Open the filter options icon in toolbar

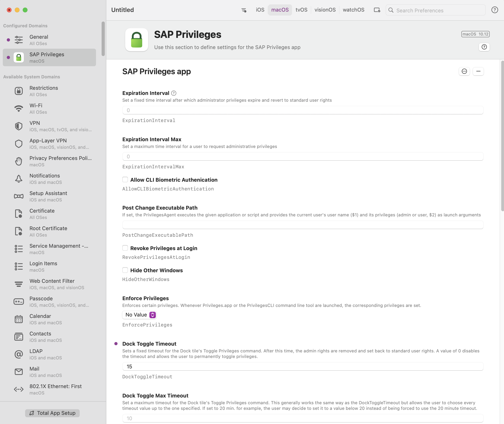point(244,10)
